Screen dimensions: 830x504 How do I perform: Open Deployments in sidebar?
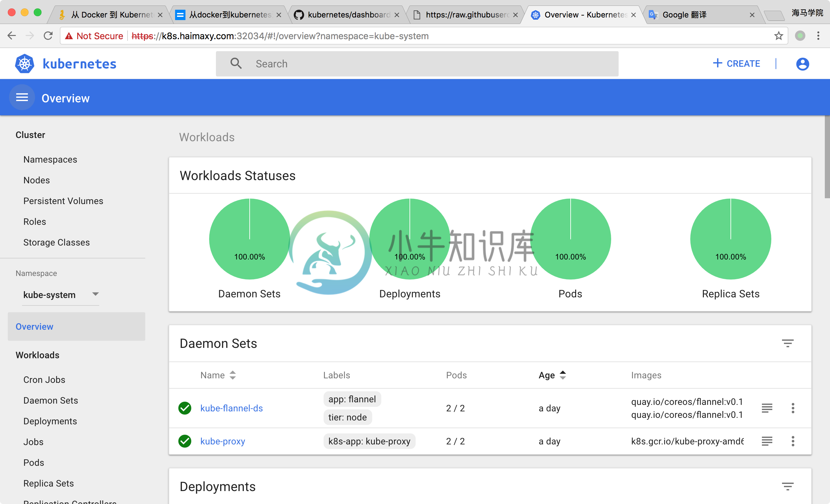pyautogui.click(x=50, y=421)
